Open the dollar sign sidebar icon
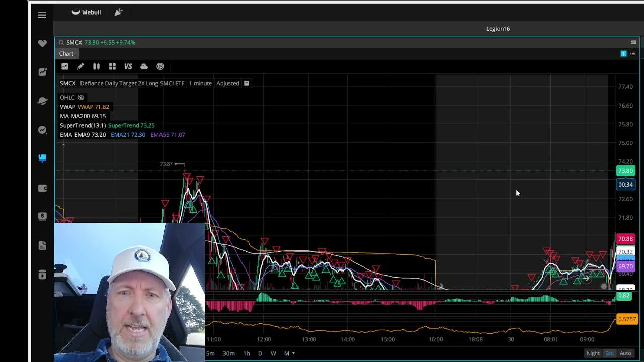 pos(42,216)
